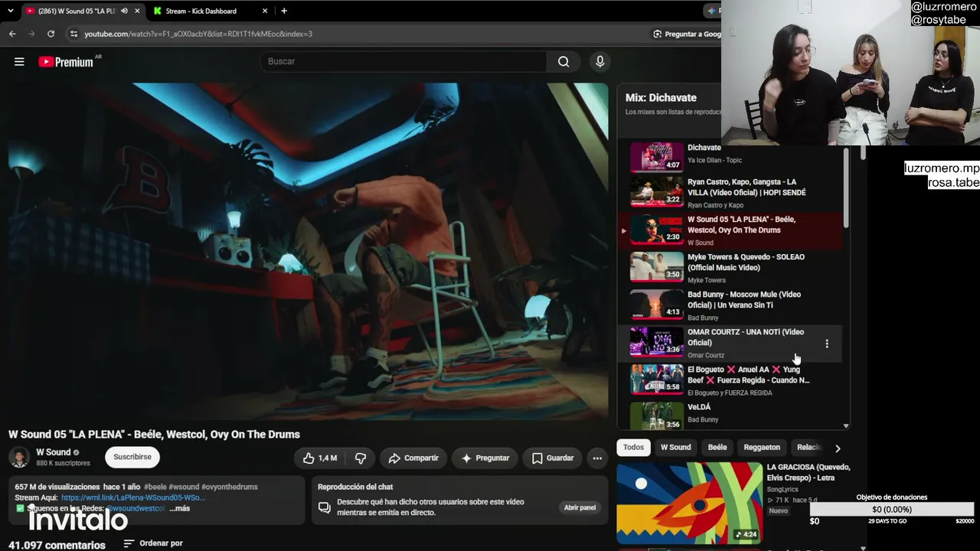Play El Bogueto Cuando No... from the mix
Screen dimensions: 980x551
click(x=730, y=380)
